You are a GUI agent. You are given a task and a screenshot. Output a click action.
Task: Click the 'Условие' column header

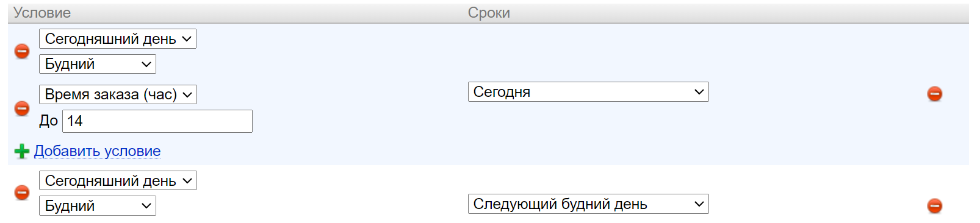click(x=42, y=13)
